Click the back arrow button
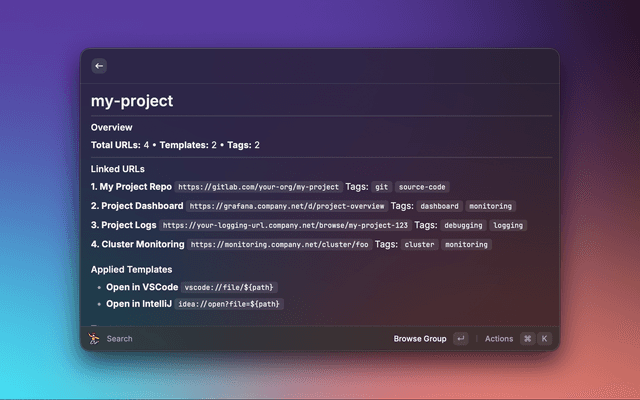Viewport: 640px width, 400px height. point(98,66)
